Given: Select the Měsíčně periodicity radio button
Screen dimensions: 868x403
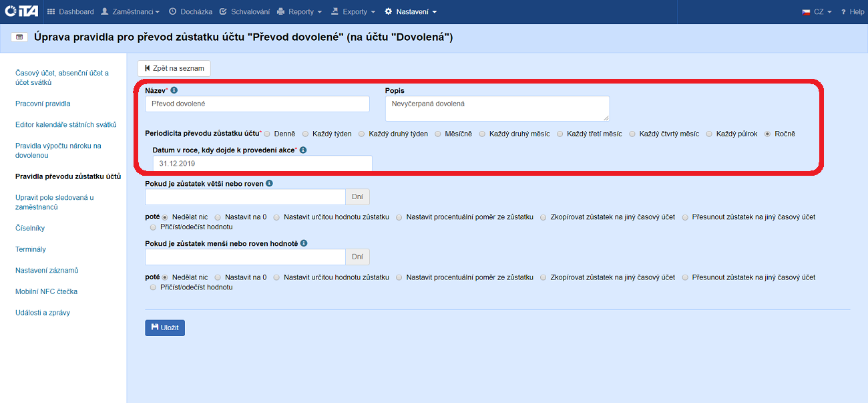Looking at the screenshot, I should tap(438, 134).
